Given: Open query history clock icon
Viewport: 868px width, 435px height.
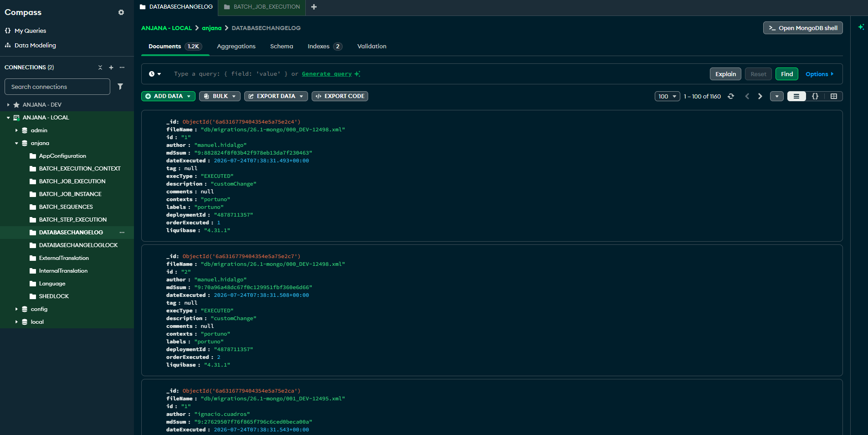Looking at the screenshot, I should (x=152, y=74).
